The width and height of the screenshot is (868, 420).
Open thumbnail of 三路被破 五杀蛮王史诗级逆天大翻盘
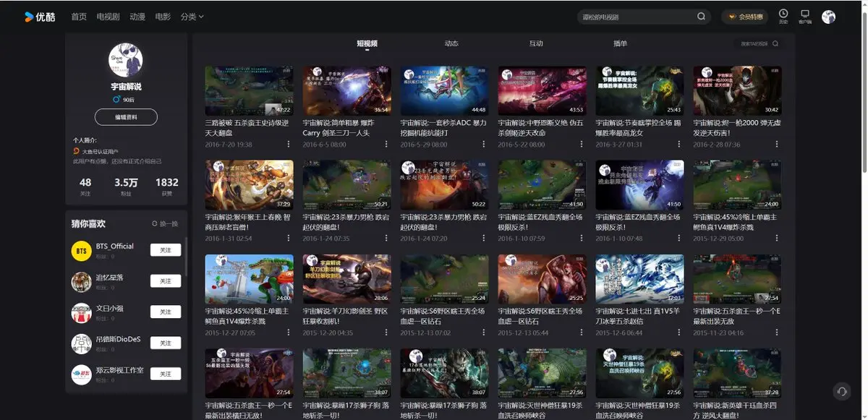[249, 91]
